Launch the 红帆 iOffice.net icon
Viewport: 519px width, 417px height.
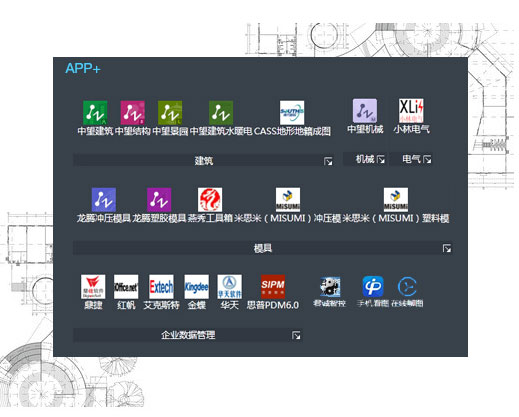coord(126,287)
